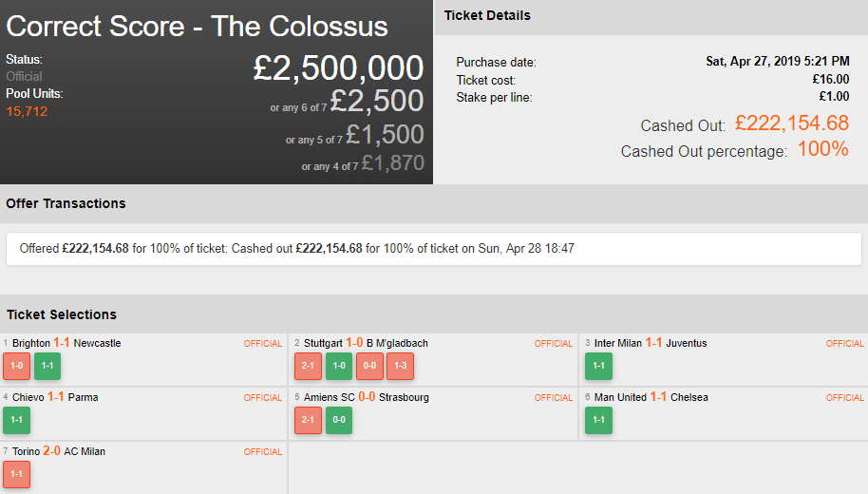Click the £2,500,000 jackpot amount
The image size is (868, 494).
coord(338,68)
